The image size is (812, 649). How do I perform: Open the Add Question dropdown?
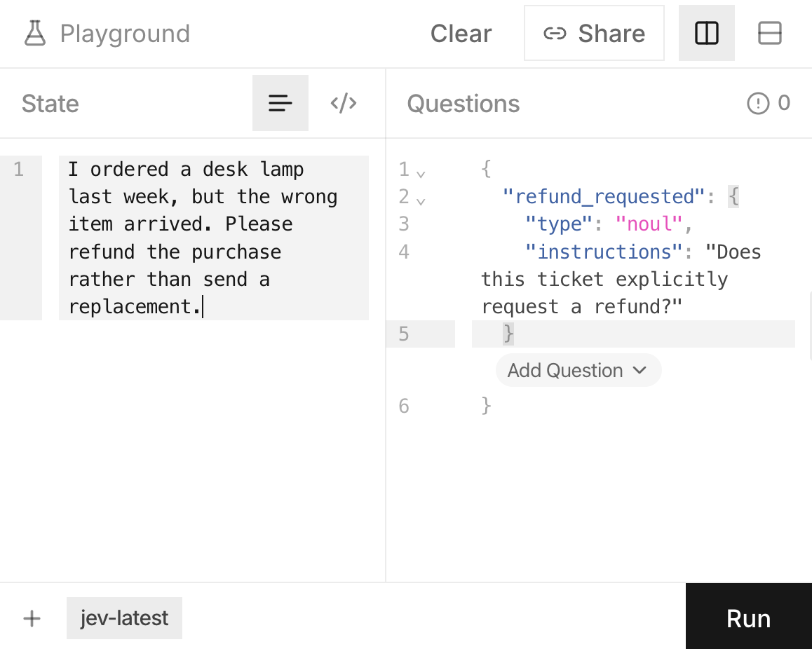[x=578, y=370]
